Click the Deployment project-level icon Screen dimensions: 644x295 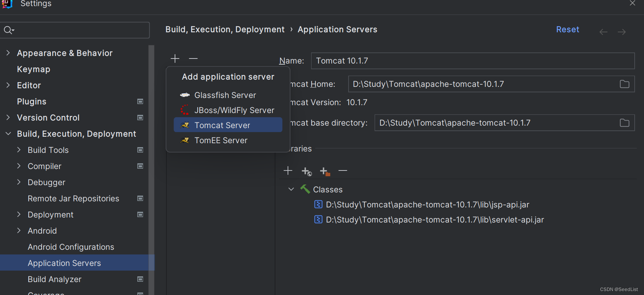140,215
